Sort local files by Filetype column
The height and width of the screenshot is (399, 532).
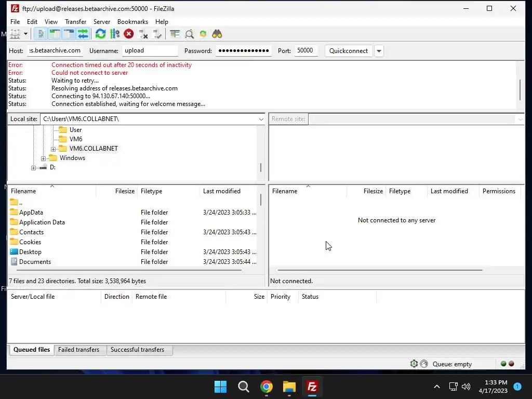(169, 191)
